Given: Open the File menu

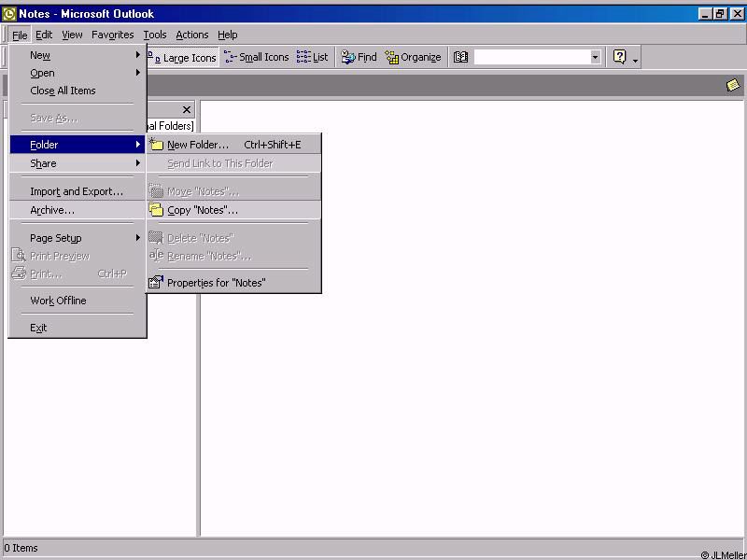Looking at the screenshot, I should coord(20,35).
